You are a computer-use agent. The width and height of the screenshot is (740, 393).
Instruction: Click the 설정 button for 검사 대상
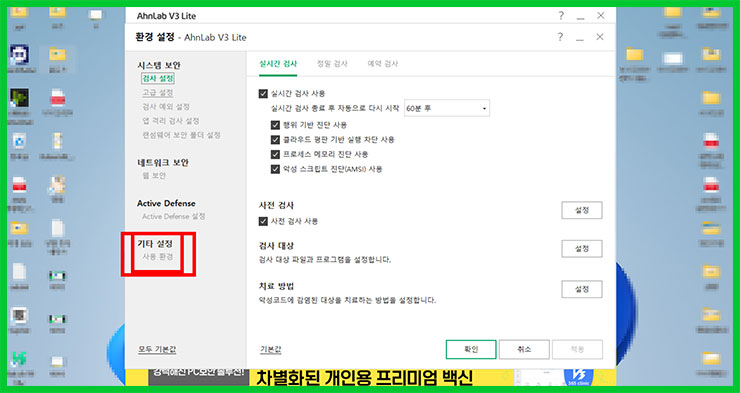[x=581, y=249]
